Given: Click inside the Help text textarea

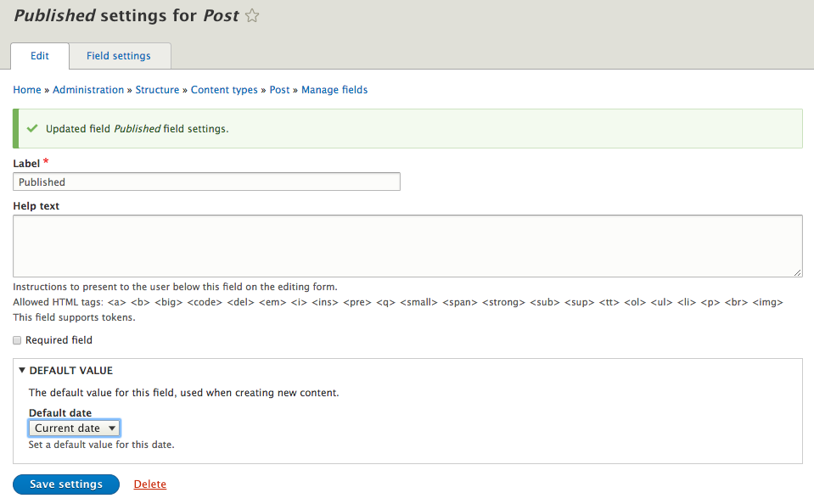Looking at the screenshot, I should pyautogui.click(x=407, y=245).
